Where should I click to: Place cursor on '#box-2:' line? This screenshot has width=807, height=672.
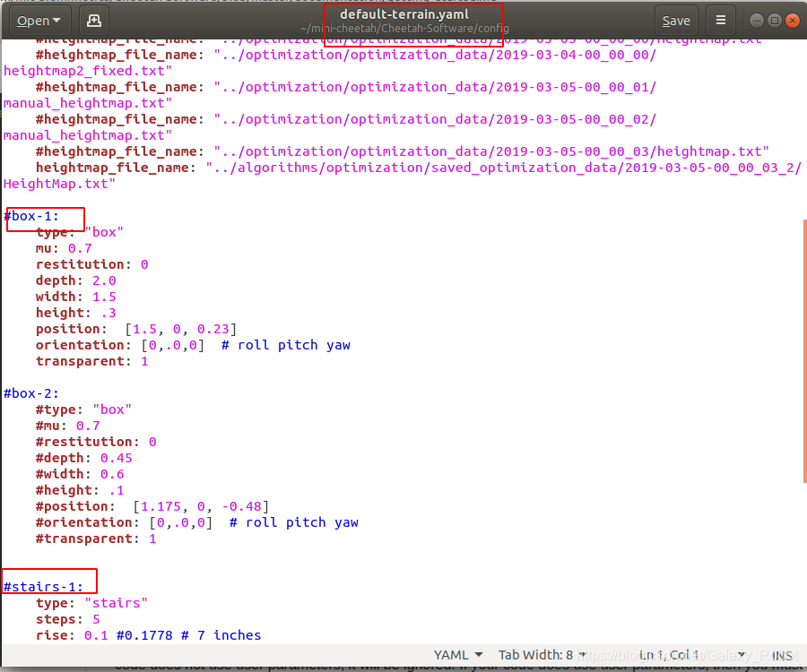click(31, 393)
